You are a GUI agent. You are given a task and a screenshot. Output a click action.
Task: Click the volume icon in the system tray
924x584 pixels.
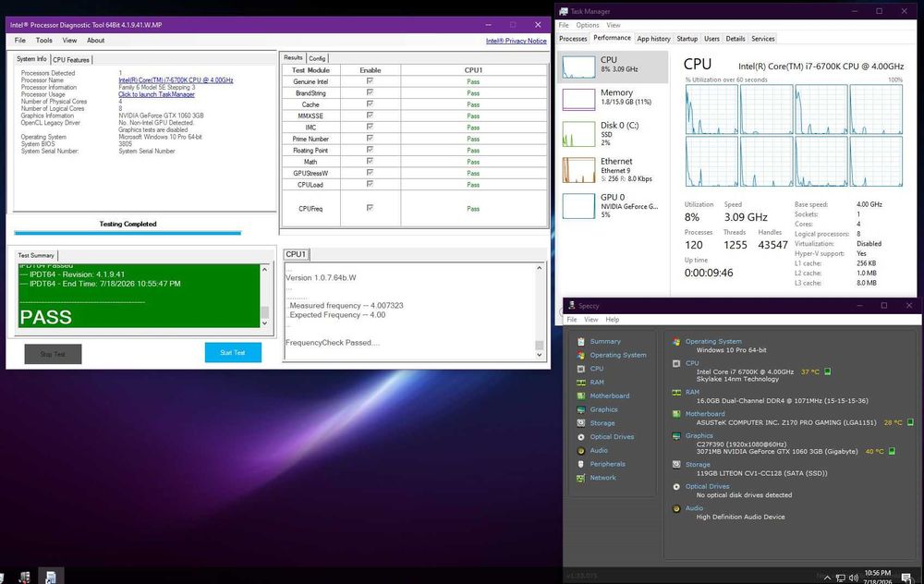pos(853,578)
